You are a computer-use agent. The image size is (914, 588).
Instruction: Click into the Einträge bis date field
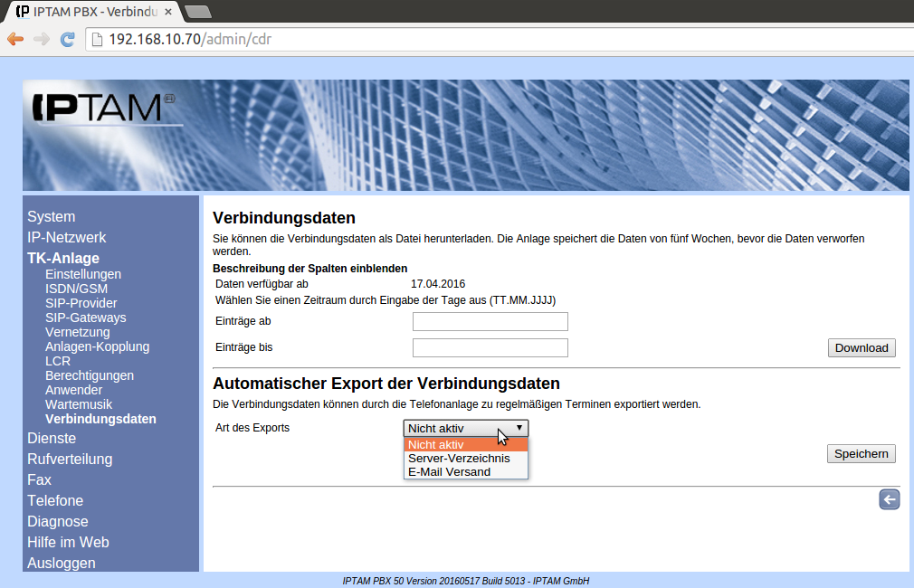490,348
